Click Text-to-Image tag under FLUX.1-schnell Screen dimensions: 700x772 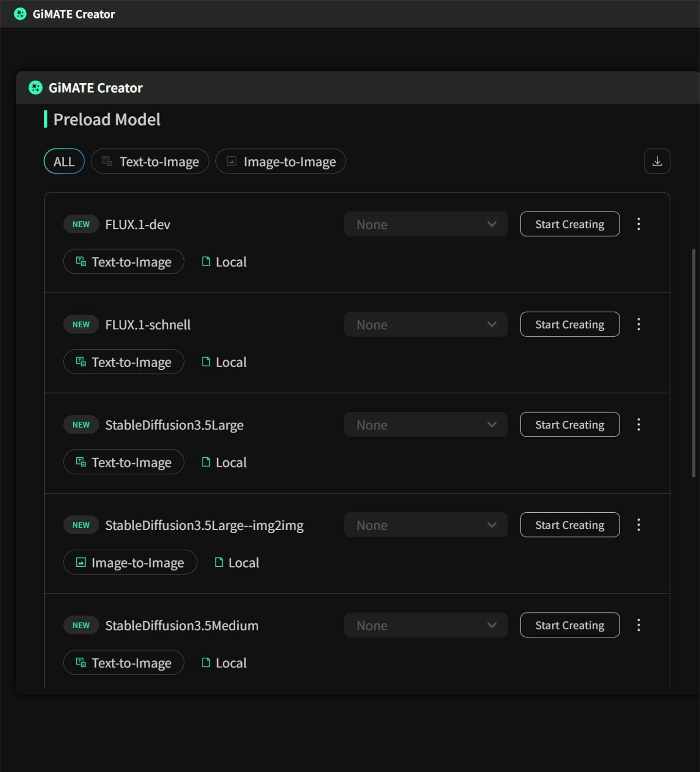[x=124, y=361]
